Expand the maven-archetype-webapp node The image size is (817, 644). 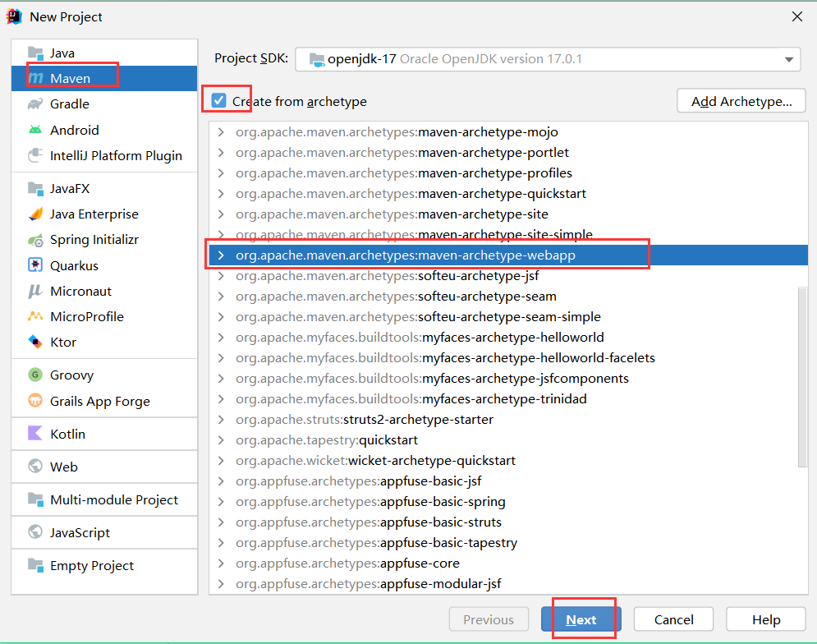point(221,255)
